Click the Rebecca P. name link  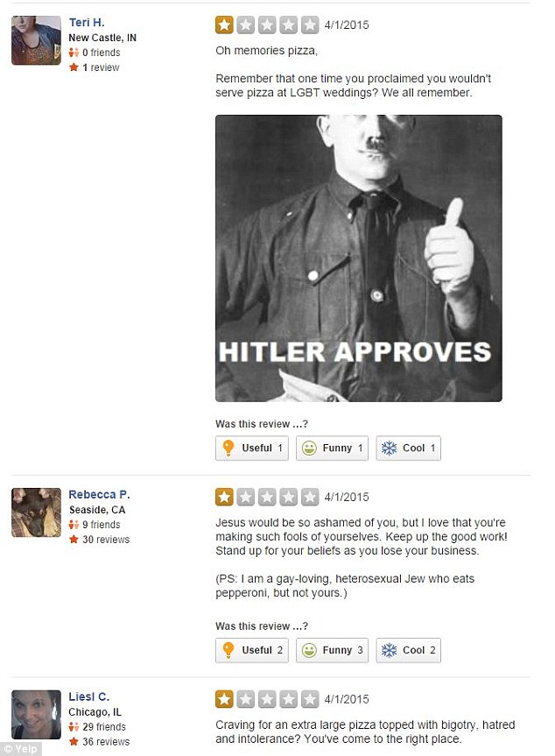[x=99, y=495]
